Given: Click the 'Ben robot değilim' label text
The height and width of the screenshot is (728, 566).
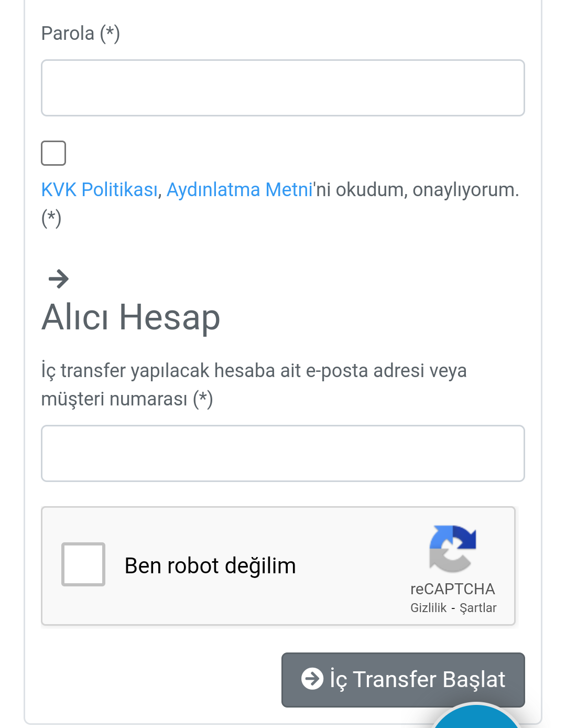Looking at the screenshot, I should click(x=210, y=566).
